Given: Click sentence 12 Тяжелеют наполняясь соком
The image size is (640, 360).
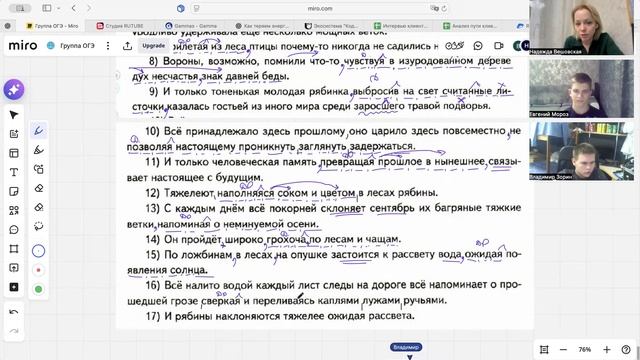Looking at the screenshot, I should pyautogui.click(x=291, y=193).
